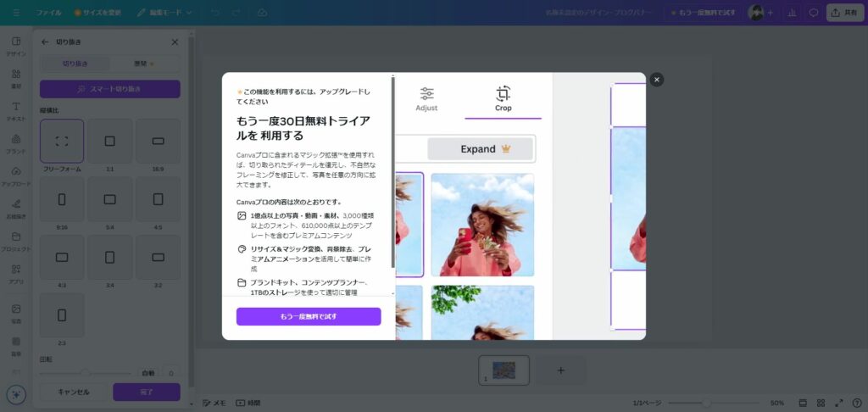Open the テキスト sidebar panel
Screen dimensions: 868x412
pyautogui.click(x=16, y=112)
